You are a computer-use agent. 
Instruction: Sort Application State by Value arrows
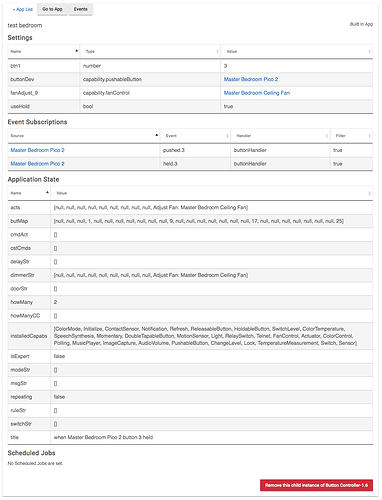click(x=369, y=193)
